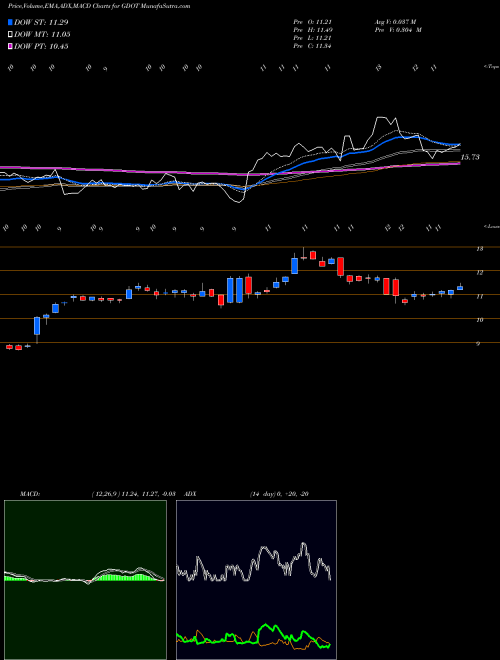Open the dark blue ADX indicator panel
Image resolution: width=500 pixels, height=660 pixels.
[x=256, y=580]
